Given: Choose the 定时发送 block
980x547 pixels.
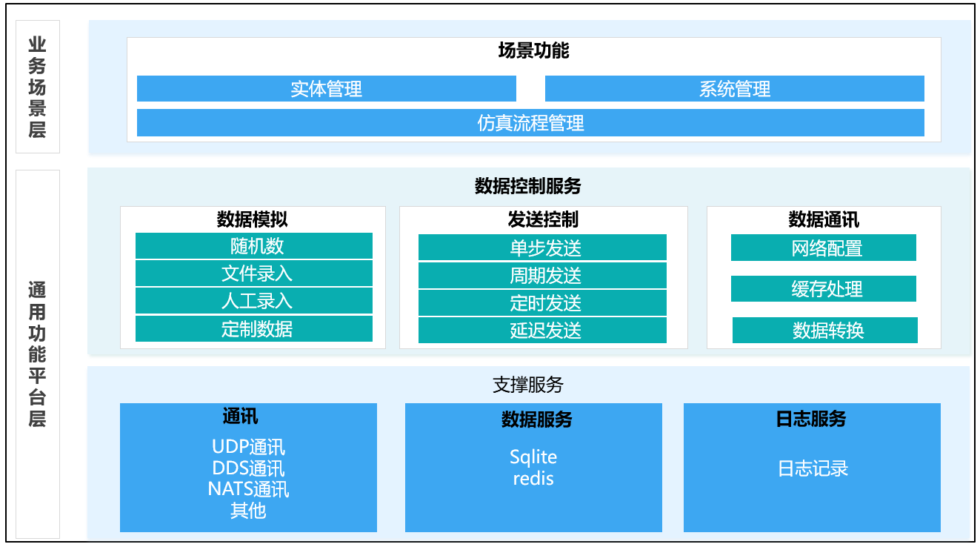Looking at the screenshot, I should 542,303.
